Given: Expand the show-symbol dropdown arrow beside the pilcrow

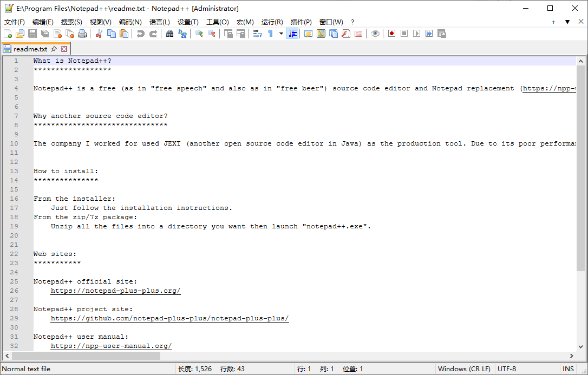Looking at the screenshot, I should pos(281,34).
